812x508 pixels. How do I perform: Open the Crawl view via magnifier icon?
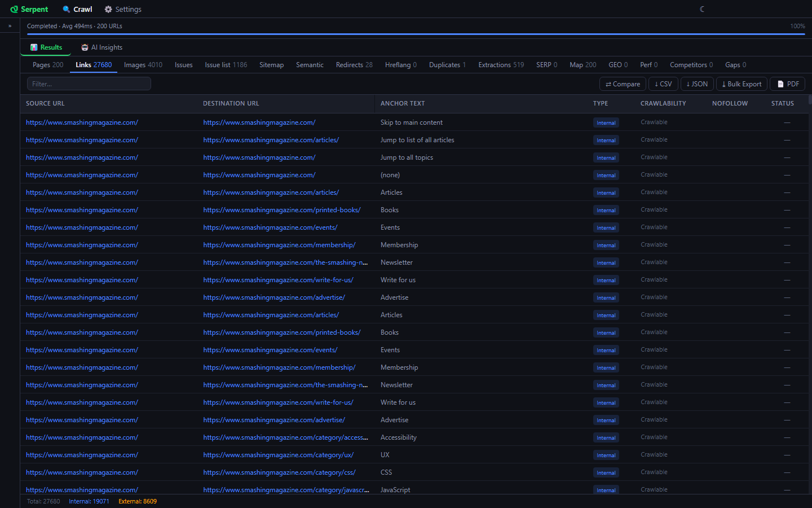(x=67, y=9)
